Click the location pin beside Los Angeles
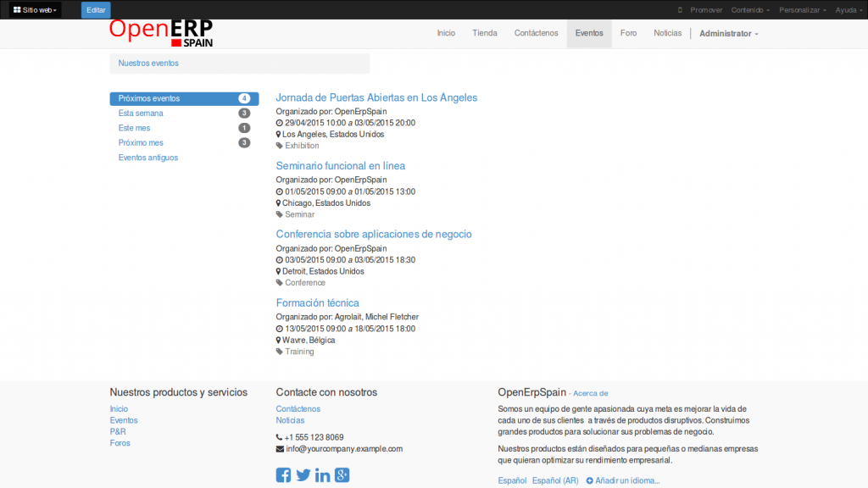Image resolution: width=868 pixels, height=488 pixels. 278,135
